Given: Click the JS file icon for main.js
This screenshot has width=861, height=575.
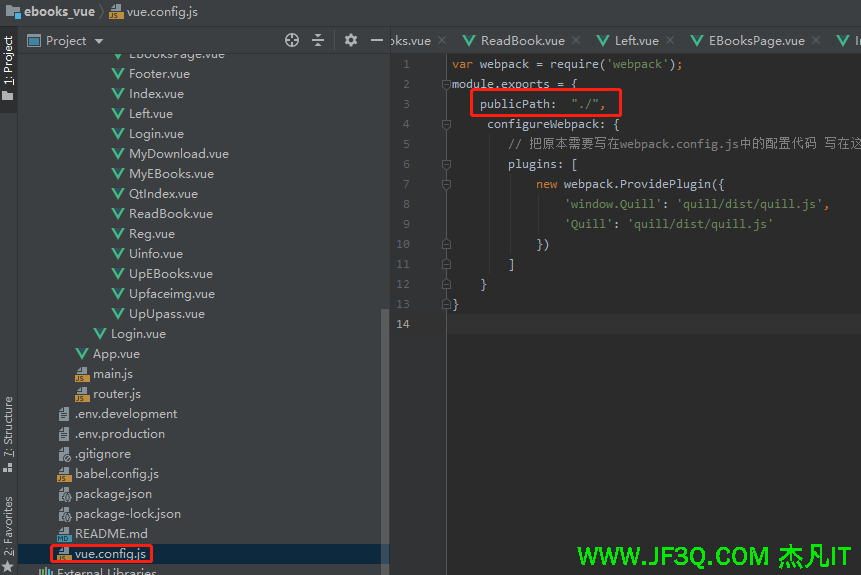Looking at the screenshot, I should point(83,374).
